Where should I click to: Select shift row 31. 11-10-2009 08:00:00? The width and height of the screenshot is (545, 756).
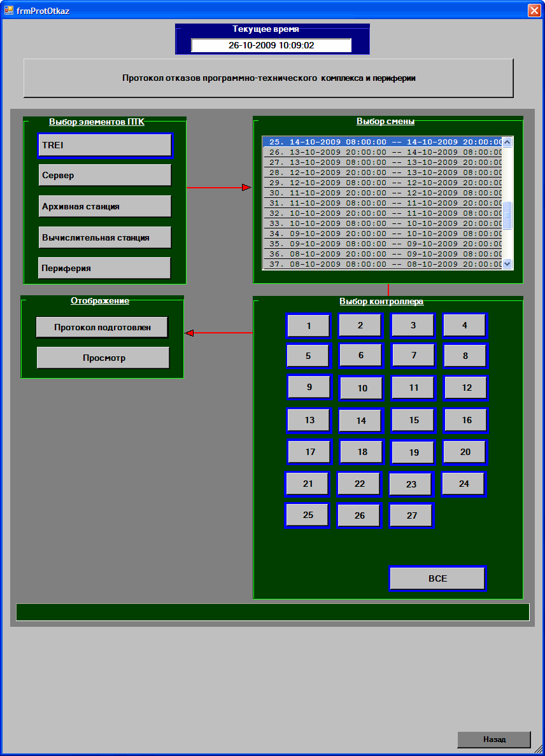point(383,203)
